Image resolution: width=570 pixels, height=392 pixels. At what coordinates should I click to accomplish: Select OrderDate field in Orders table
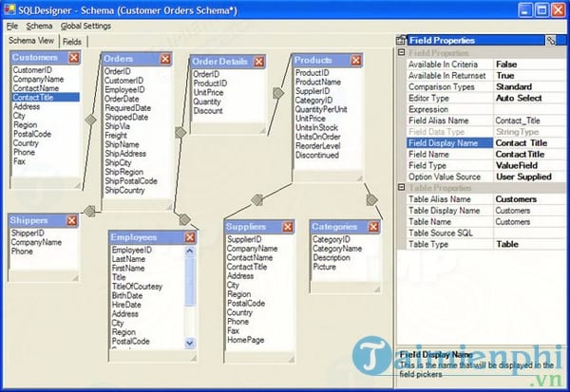pyautogui.click(x=122, y=99)
